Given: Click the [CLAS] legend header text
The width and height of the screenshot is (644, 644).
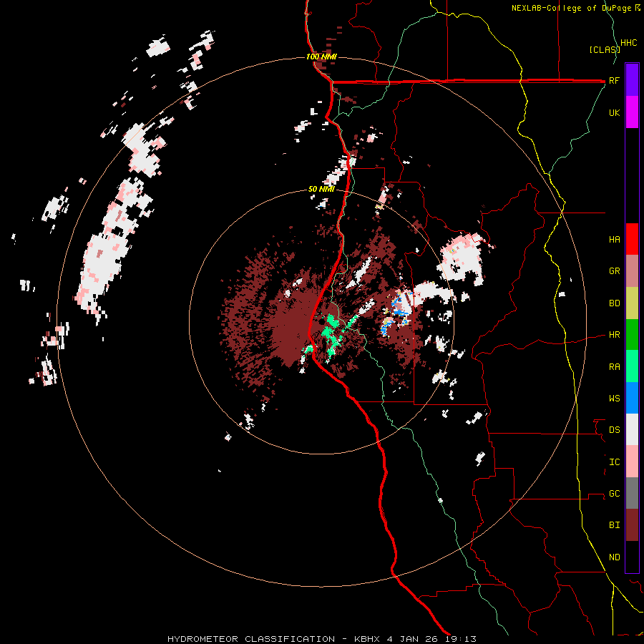Looking at the screenshot, I should coord(605,50).
